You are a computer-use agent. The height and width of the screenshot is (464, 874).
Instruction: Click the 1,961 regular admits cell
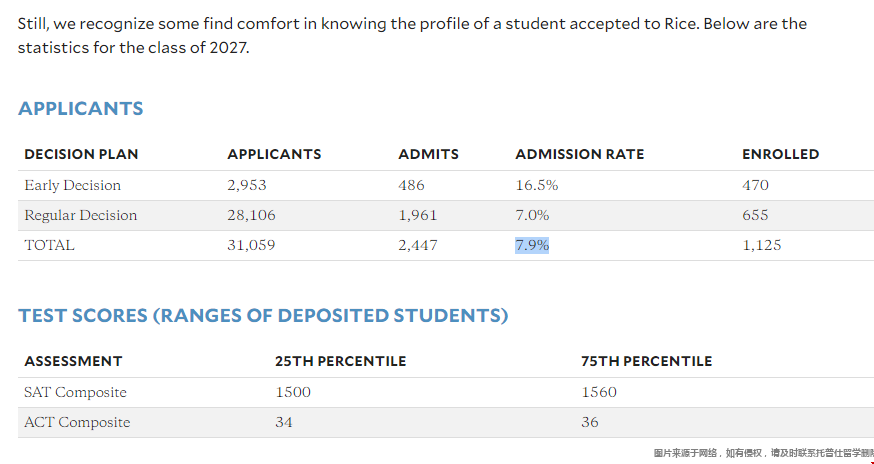click(x=418, y=216)
